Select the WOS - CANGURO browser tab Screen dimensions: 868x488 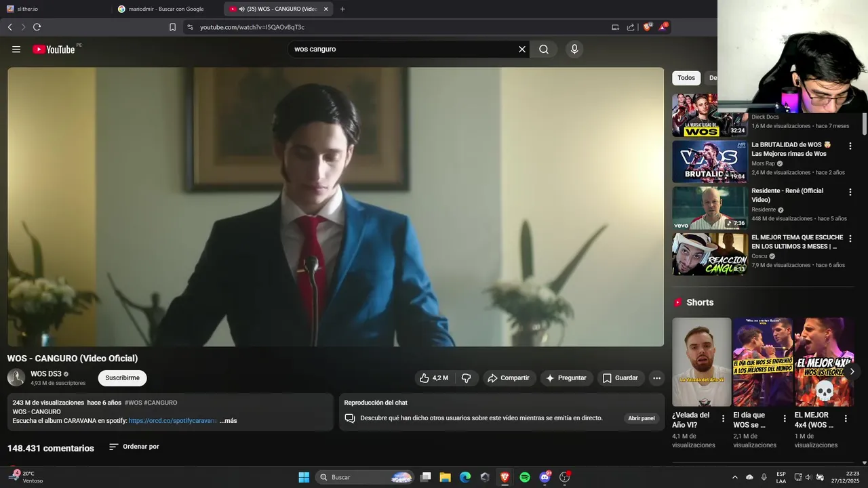point(279,9)
